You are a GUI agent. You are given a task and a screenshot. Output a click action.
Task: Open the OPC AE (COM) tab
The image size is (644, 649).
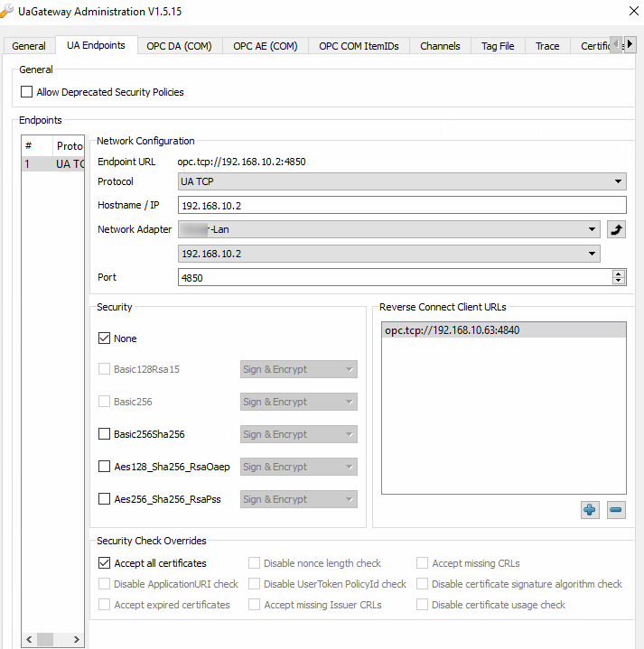(x=266, y=45)
